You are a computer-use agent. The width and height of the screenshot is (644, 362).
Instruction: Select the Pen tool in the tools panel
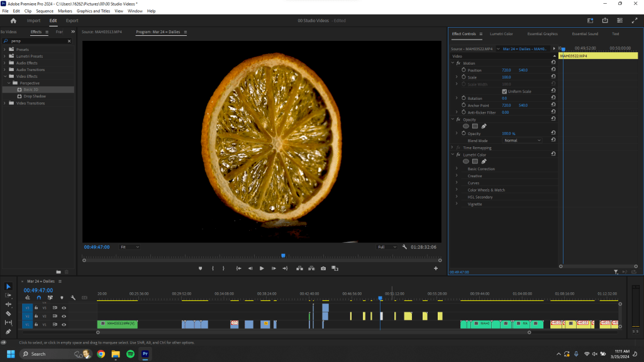(8, 331)
